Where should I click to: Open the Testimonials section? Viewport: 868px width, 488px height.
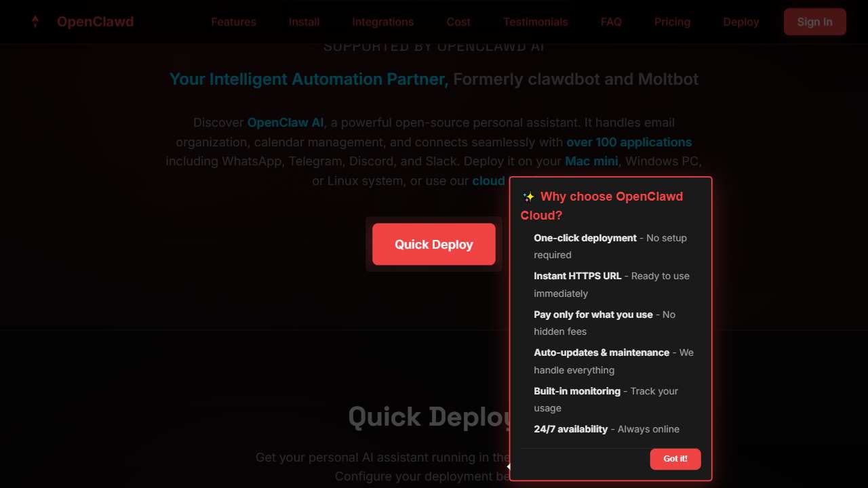pyautogui.click(x=535, y=22)
